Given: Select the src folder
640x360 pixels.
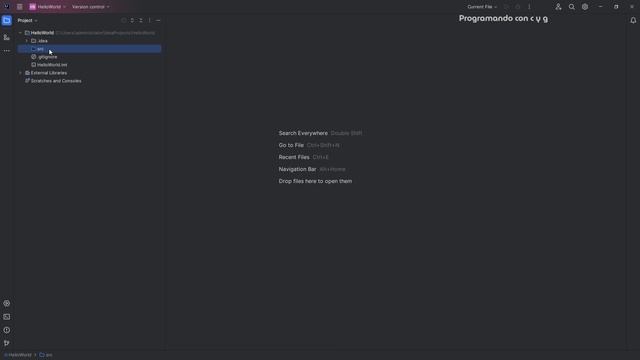Looking at the screenshot, I should [89, 49].
